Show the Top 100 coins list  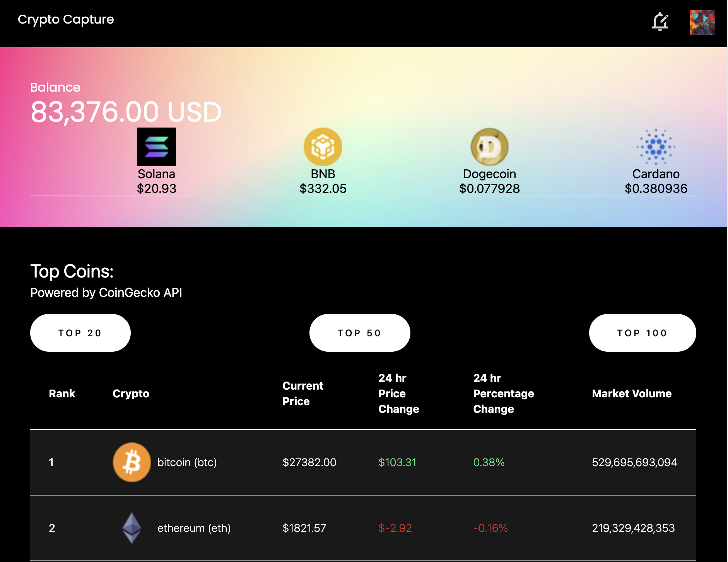point(642,332)
